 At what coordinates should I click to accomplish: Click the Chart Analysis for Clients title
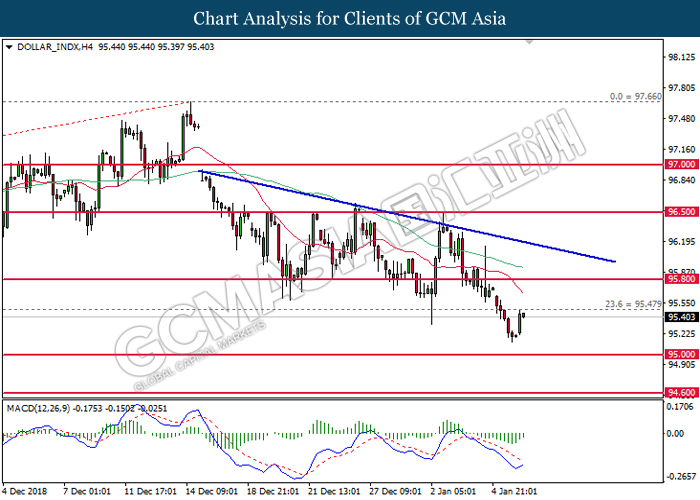pos(350,19)
